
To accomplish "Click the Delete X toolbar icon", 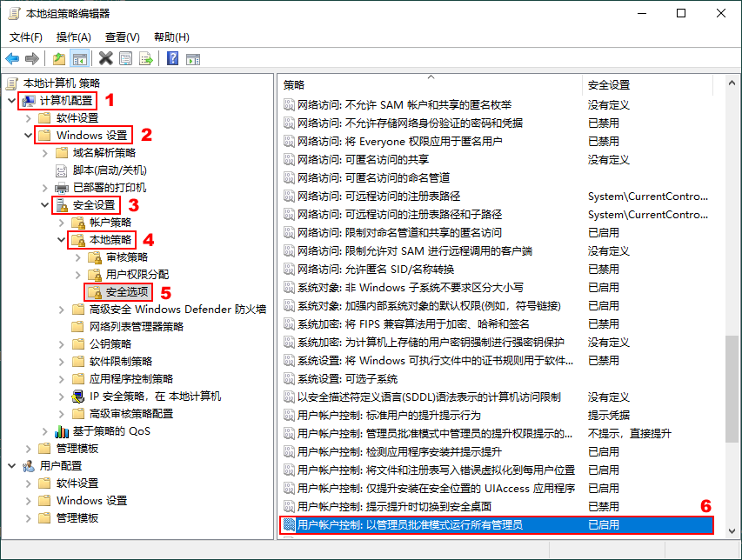I will [105, 58].
